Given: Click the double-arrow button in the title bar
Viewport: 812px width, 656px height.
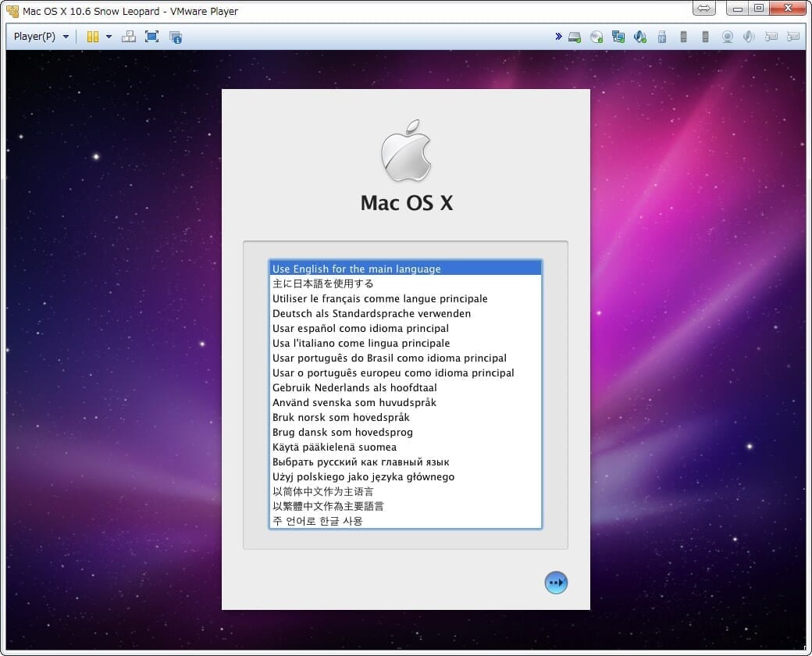Looking at the screenshot, I should click(703, 9).
